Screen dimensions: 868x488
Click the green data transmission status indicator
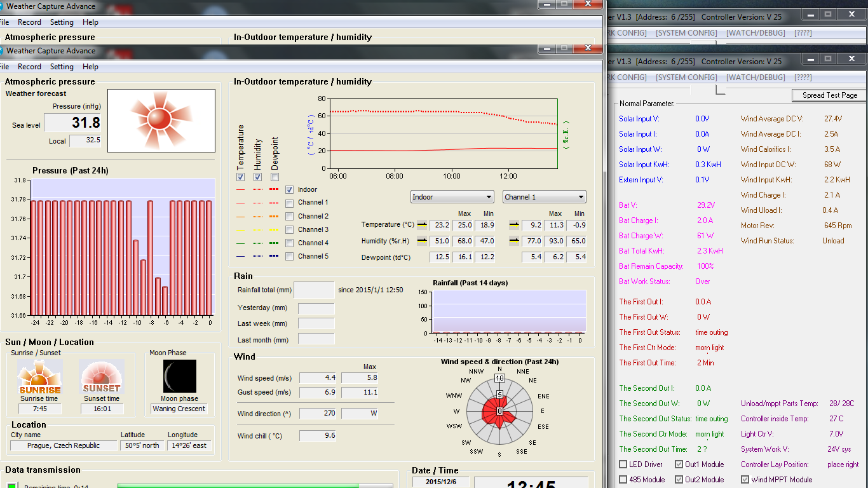click(x=11, y=486)
